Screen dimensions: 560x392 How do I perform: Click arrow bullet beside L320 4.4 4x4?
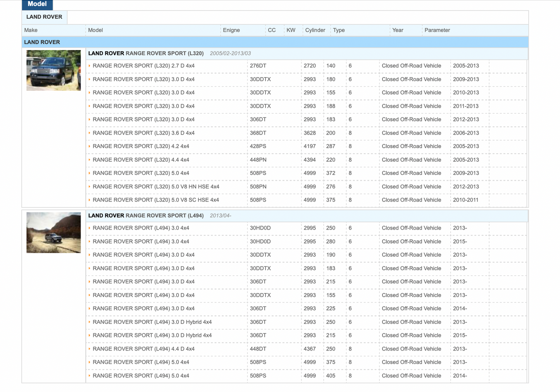(x=90, y=160)
